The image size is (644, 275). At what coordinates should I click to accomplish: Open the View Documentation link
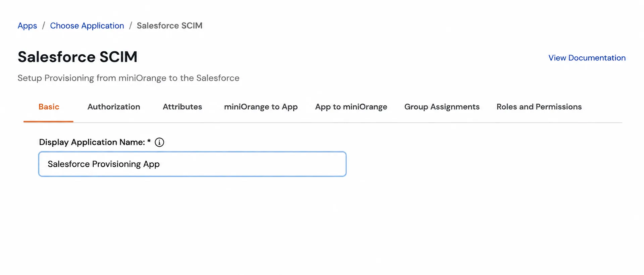[587, 58]
